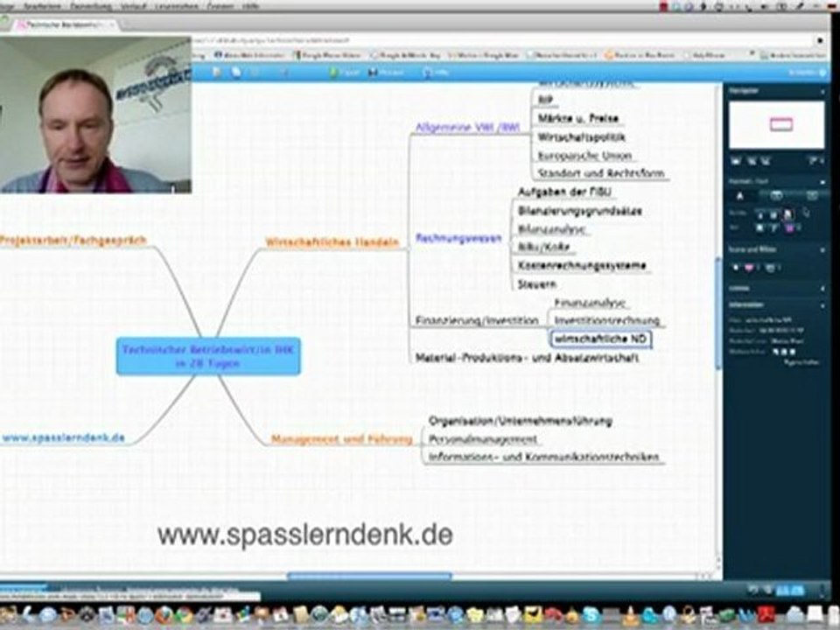Click the undo icon in bottom bar
The width and height of the screenshot is (840, 630).
pos(753,590)
